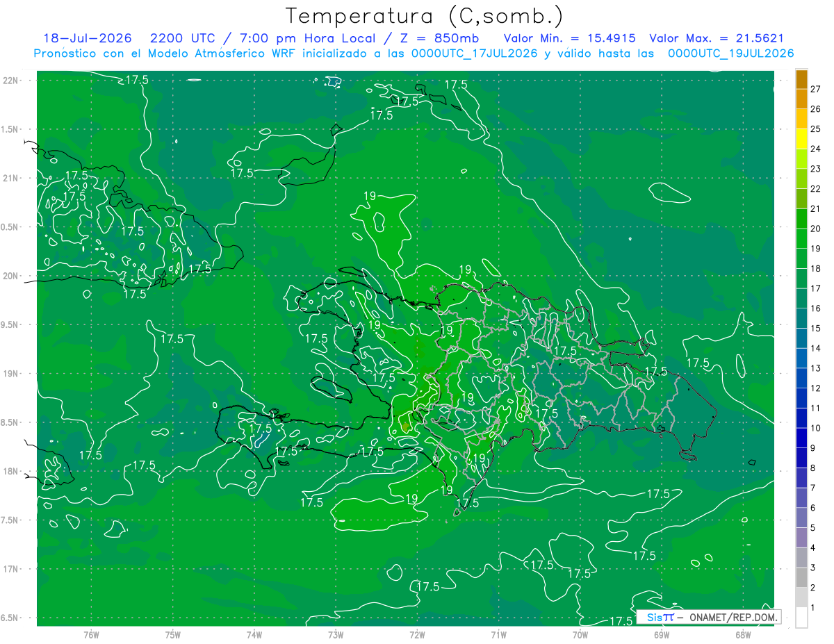
Task: Click the '17N' latitude axis label
Action: click(x=10, y=569)
